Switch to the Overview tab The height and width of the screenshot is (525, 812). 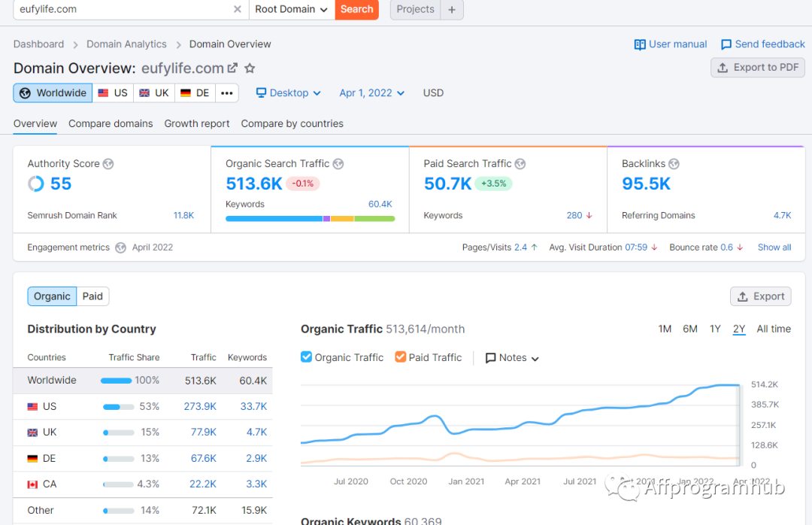35,124
